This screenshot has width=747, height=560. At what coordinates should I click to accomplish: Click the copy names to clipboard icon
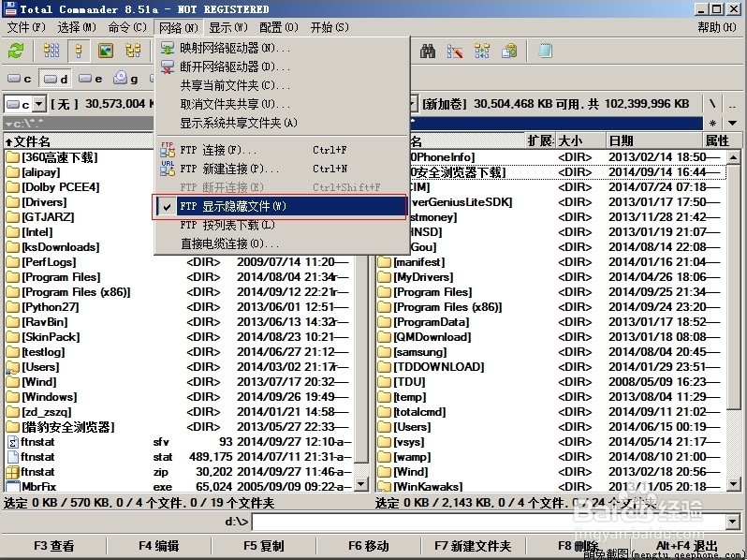pyautogui.click(x=509, y=51)
